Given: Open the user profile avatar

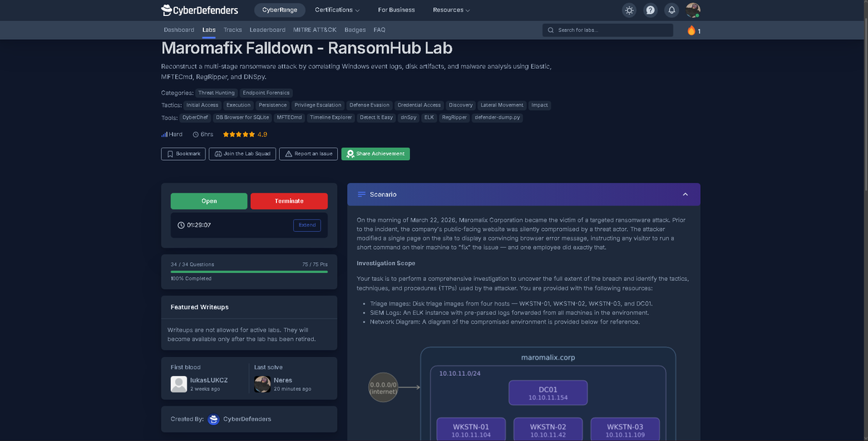Looking at the screenshot, I should pos(693,10).
